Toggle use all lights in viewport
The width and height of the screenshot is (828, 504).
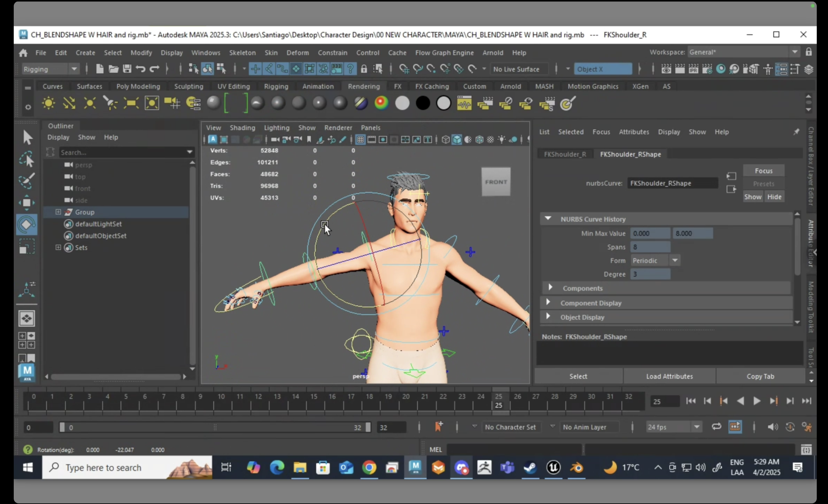pyautogui.click(x=501, y=140)
